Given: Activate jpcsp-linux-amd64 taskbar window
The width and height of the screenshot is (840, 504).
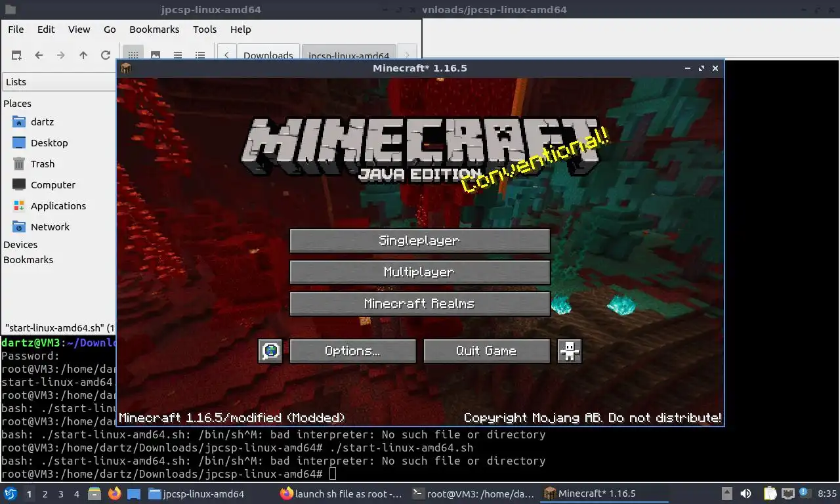Looking at the screenshot, I should (210, 493).
